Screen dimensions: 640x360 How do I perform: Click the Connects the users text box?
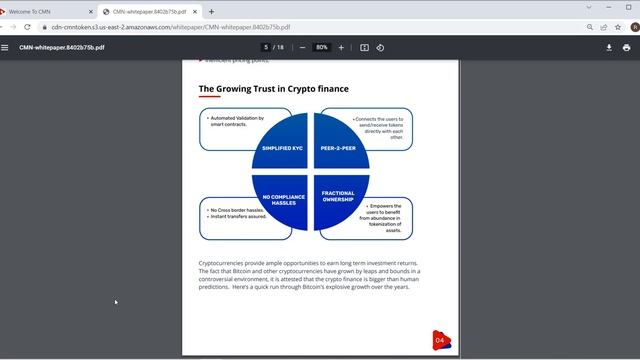[378, 129]
